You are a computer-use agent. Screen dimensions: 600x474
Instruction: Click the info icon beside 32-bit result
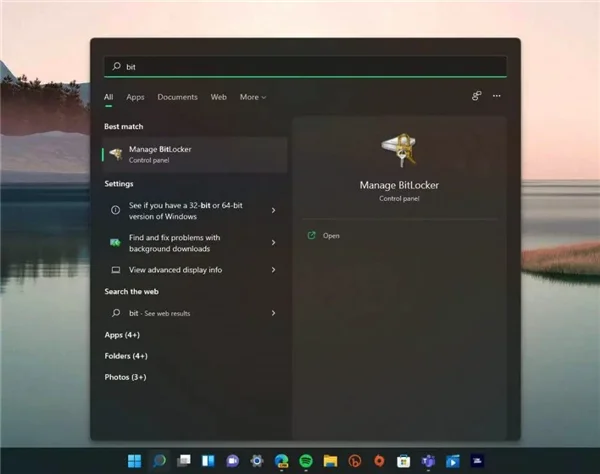tap(115, 210)
